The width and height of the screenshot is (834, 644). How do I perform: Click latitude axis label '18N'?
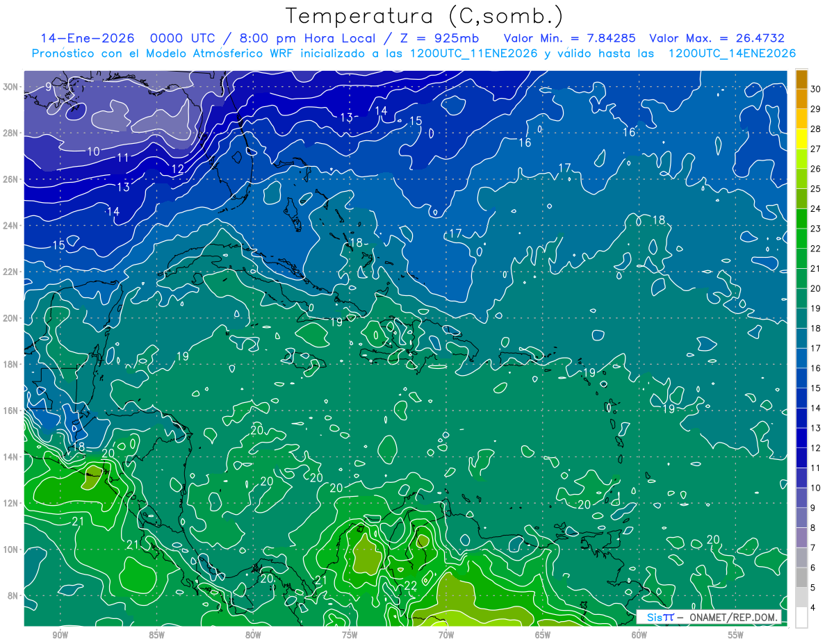pyautogui.click(x=12, y=364)
